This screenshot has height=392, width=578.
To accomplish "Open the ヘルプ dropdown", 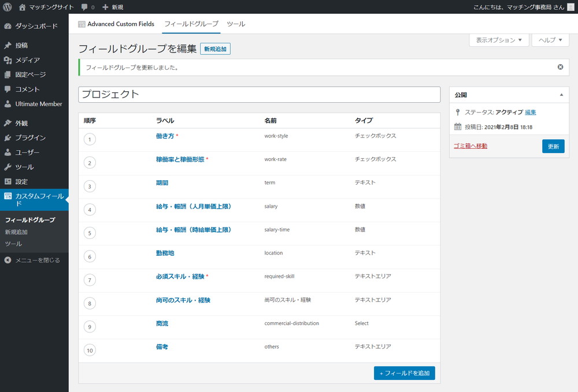I will tap(550, 40).
